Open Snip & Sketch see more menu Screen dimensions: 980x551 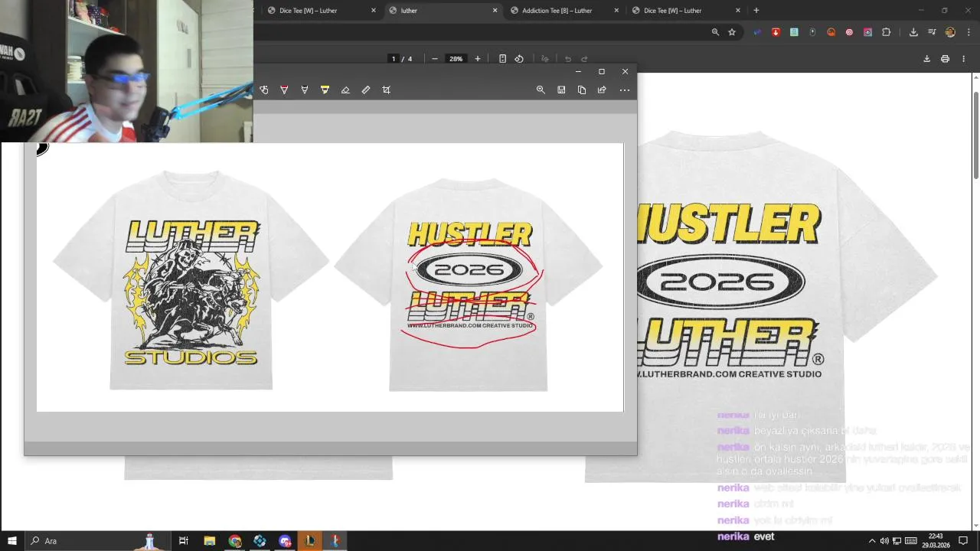pyautogui.click(x=625, y=90)
